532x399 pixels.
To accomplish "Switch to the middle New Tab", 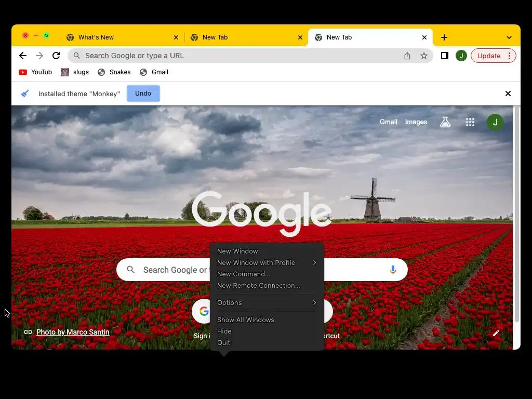I will coord(246,37).
